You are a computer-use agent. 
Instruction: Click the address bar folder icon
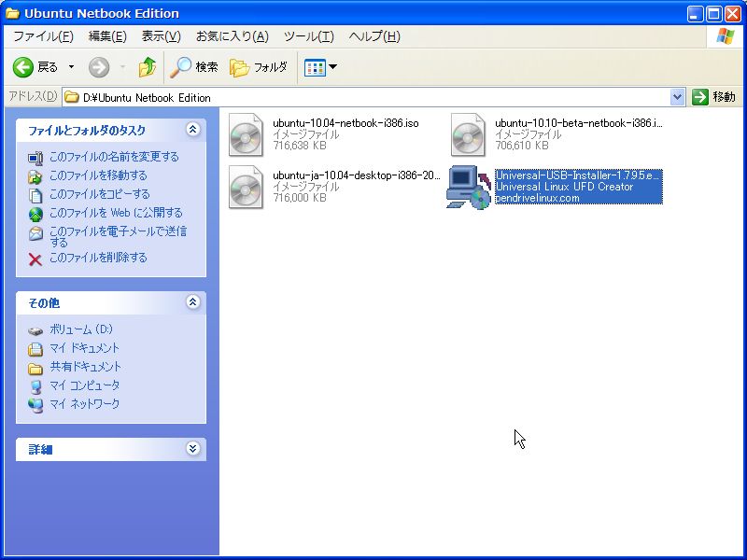(72, 98)
